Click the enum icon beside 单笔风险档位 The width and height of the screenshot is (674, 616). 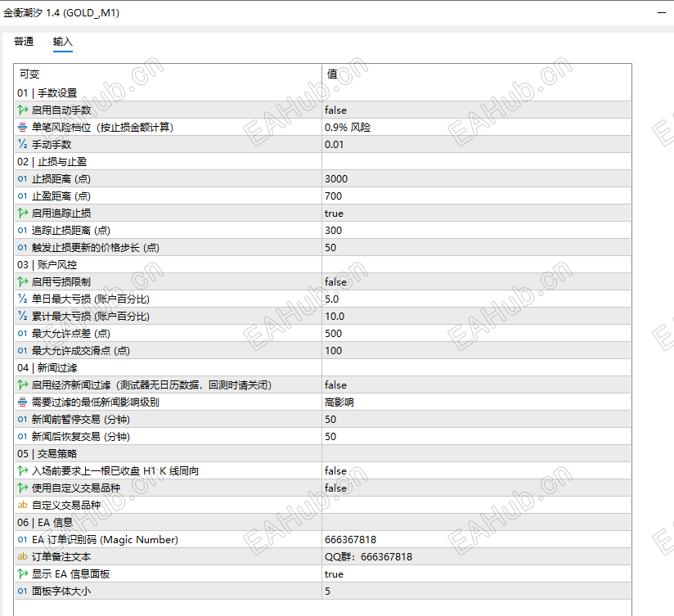pyautogui.click(x=22, y=128)
